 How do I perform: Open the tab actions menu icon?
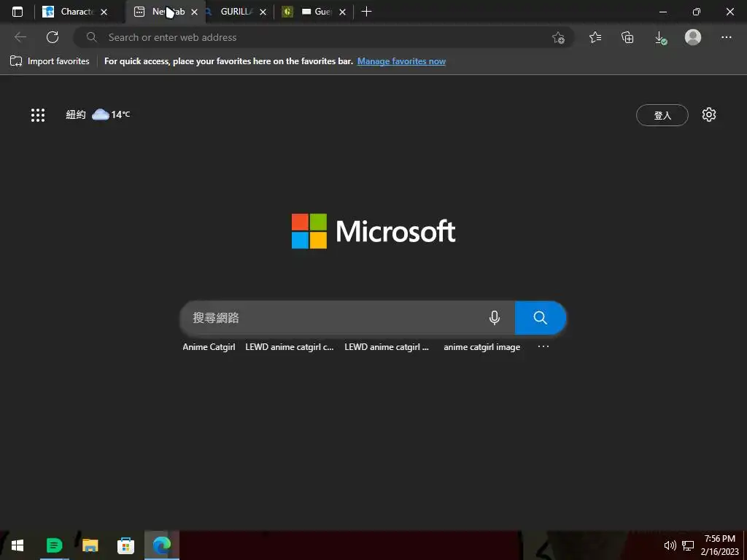pos(18,12)
